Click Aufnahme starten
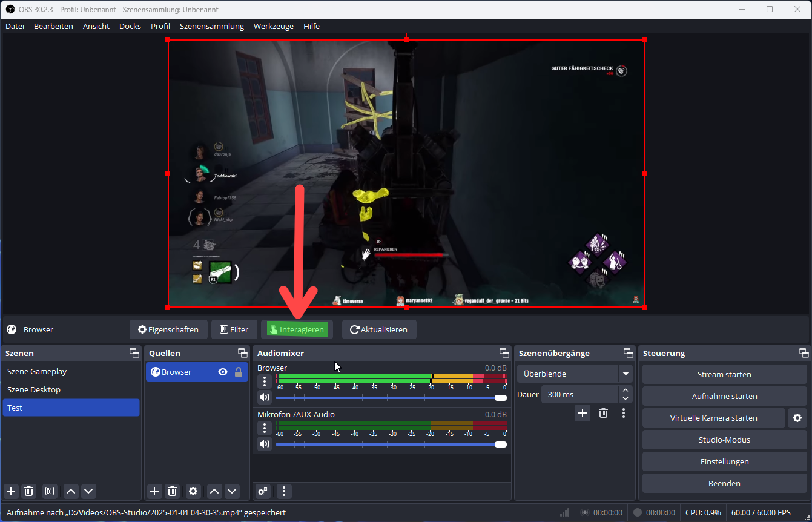 tap(724, 396)
